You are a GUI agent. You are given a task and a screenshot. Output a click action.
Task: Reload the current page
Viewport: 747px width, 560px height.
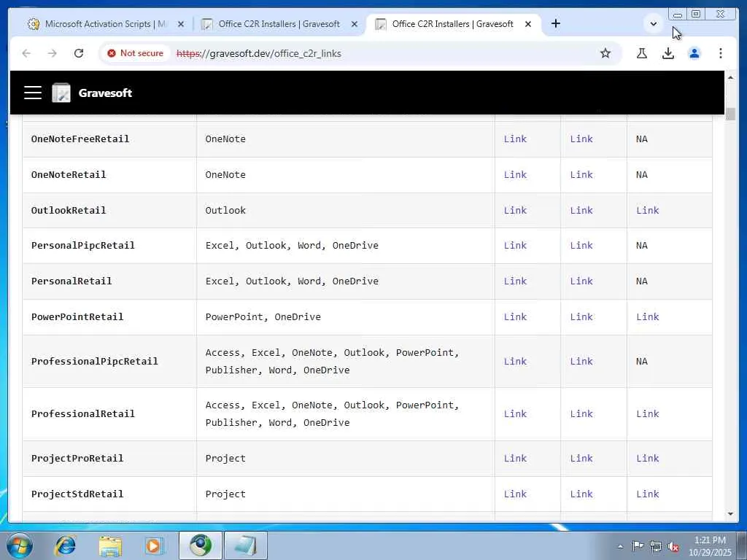79,53
